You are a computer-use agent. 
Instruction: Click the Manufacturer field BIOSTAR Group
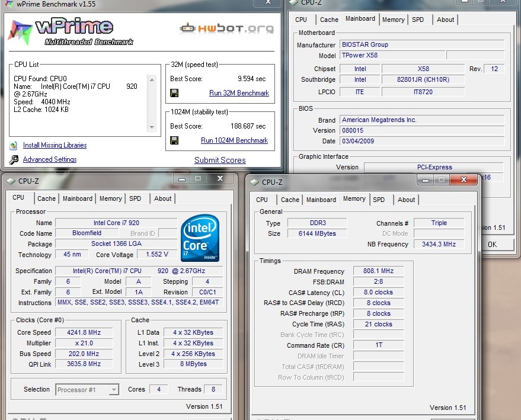[422, 44]
